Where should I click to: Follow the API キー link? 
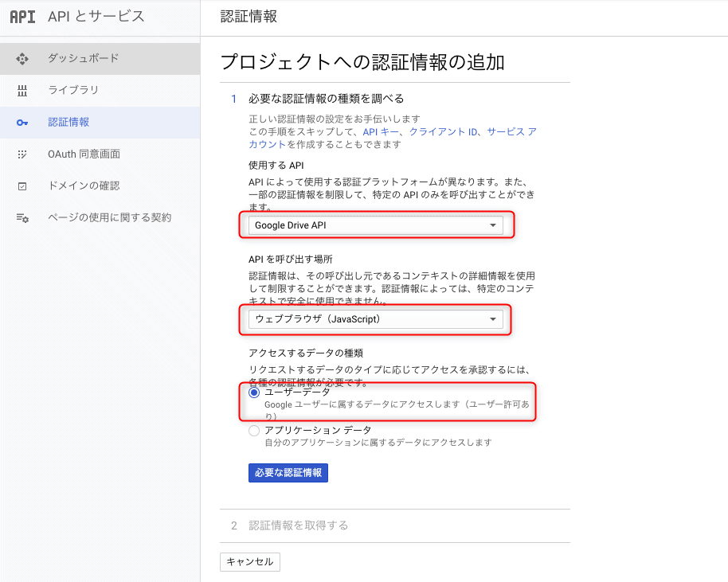click(x=381, y=131)
